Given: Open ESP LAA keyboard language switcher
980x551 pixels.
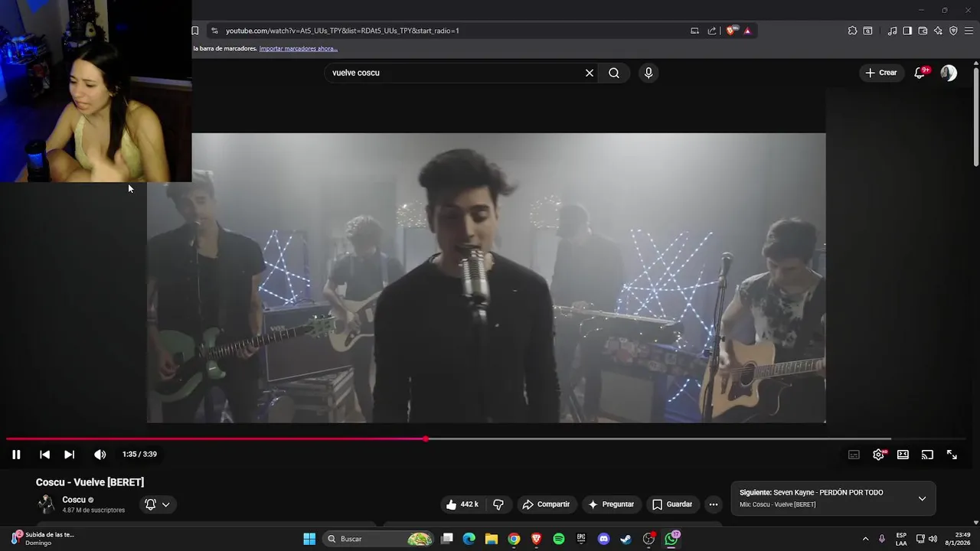Looking at the screenshot, I should [901, 539].
